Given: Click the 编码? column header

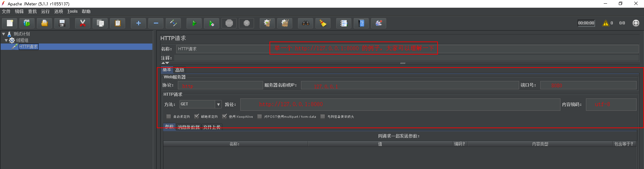Looking at the screenshot, I should (x=460, y=144).
